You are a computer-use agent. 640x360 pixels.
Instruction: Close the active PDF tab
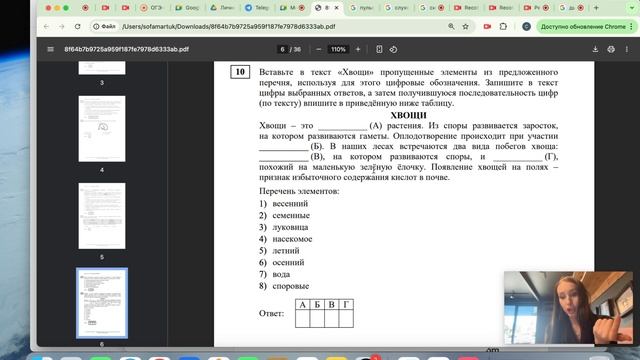point(336,8)
